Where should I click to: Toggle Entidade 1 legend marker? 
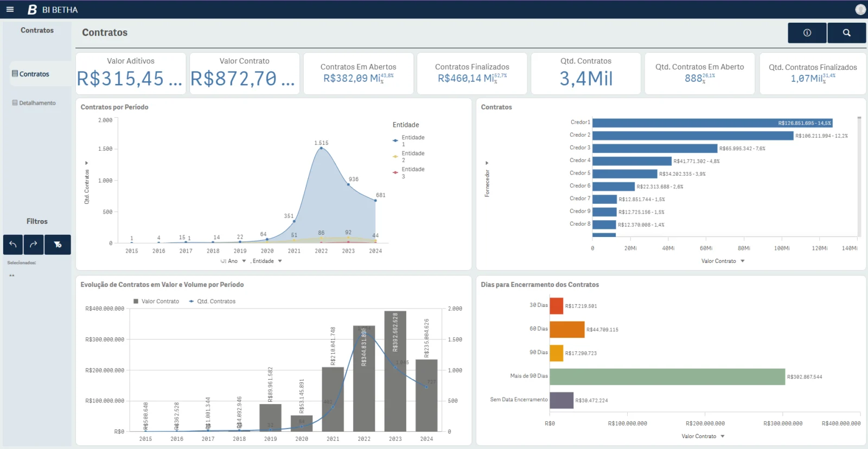[x=395, y=140]
